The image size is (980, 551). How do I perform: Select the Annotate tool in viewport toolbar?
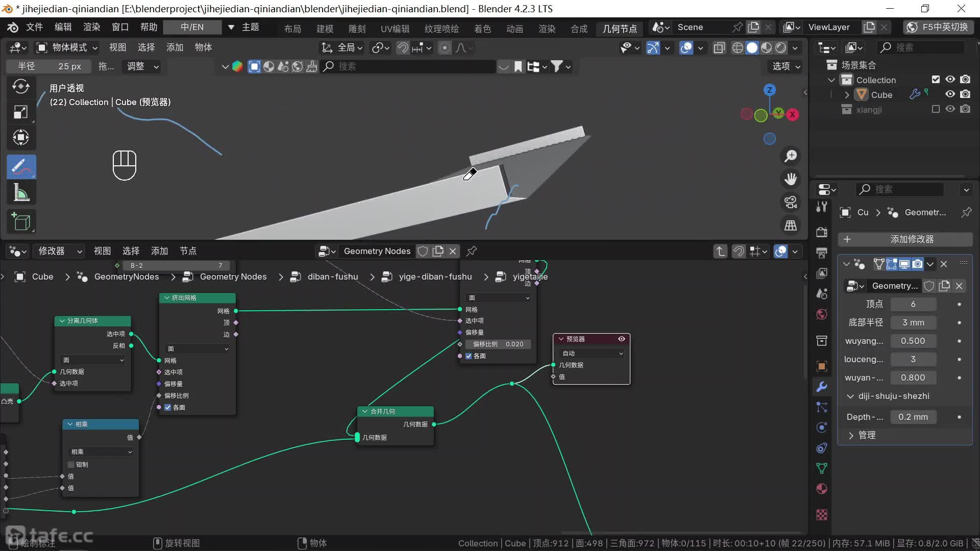click(x=21, y=166)
